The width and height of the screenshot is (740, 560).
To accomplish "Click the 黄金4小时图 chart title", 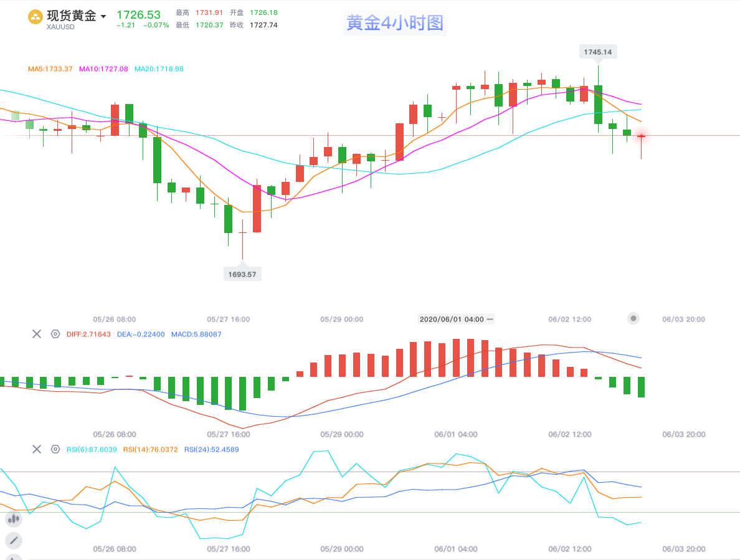I will (395, 24).
